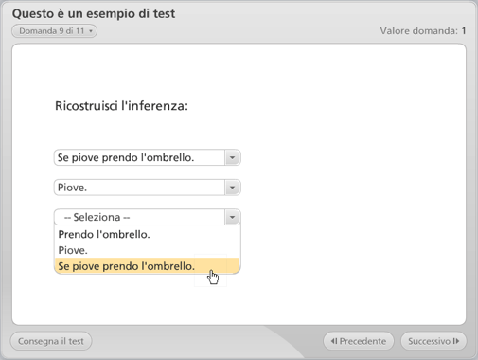Click the Consegna il test button
The image size is (478, 360).
pos(51,341)
